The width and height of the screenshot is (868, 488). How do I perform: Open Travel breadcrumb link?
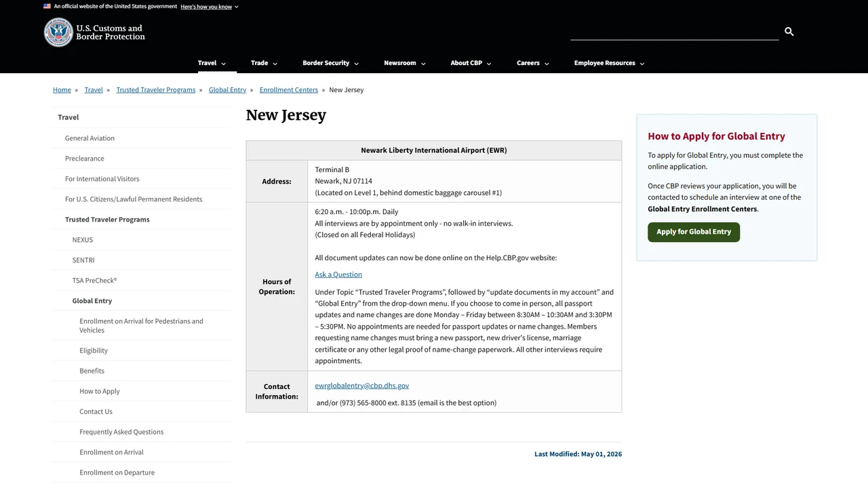94,90
